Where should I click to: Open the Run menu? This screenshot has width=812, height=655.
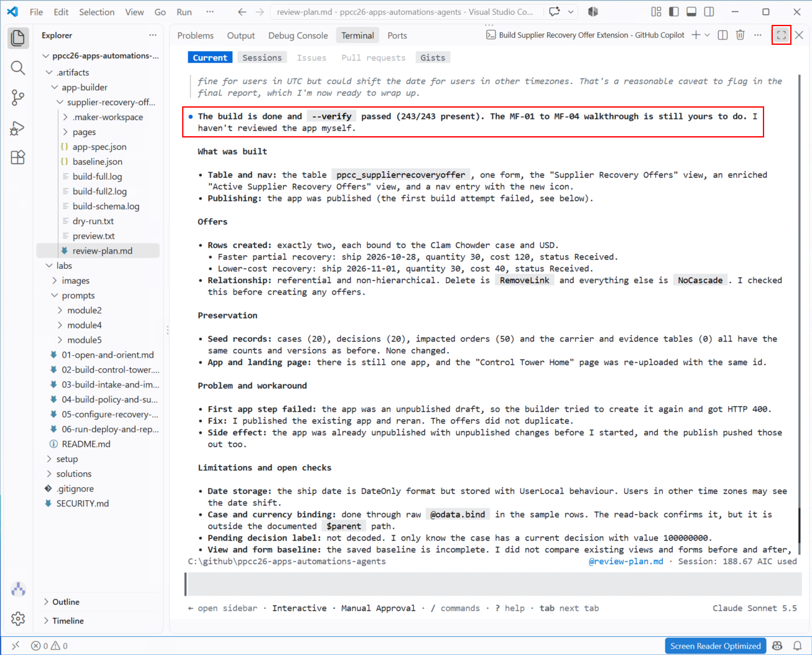point(184,12)
